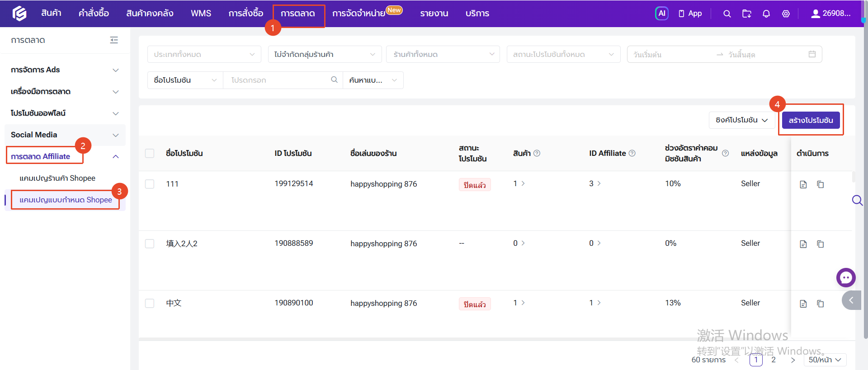This screenshot has width=868, height=370.
Task: Click the search icon in promotion name field
Action: coord(335,80)
